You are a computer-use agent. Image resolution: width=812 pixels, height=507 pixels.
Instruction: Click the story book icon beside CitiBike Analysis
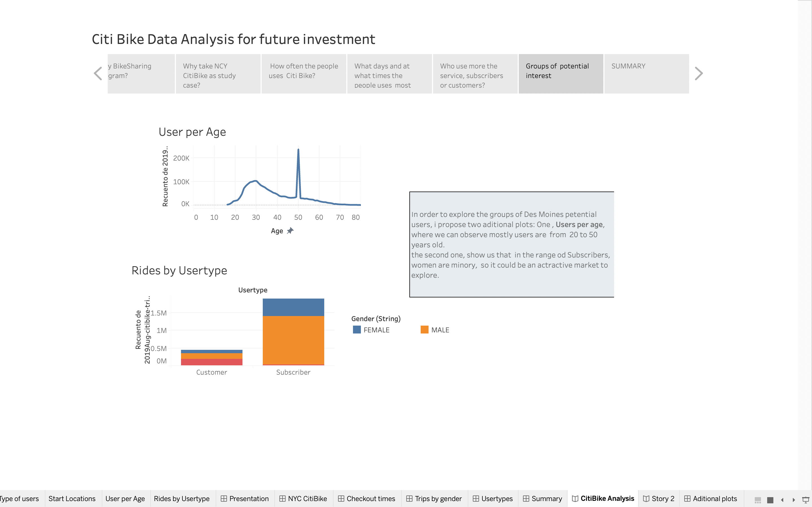(576, 499)
